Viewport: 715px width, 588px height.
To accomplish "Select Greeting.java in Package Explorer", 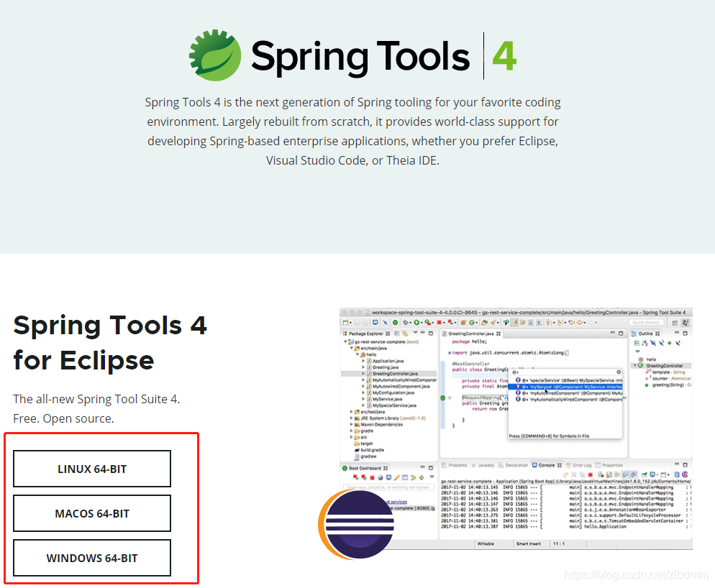I will click(x=383, y=367).
